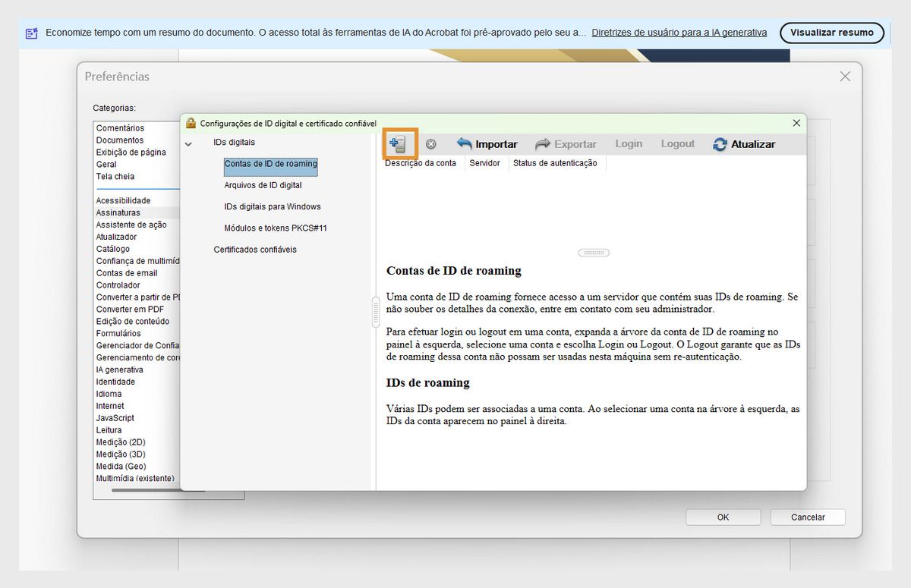911x588 pixels.
Task: Click the Visualizar resumo button
Action: 832,33
